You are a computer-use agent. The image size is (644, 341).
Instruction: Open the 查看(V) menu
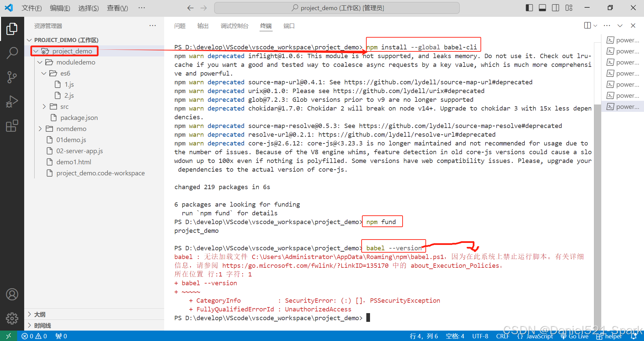pyautogui.click(x=118, y=8)
